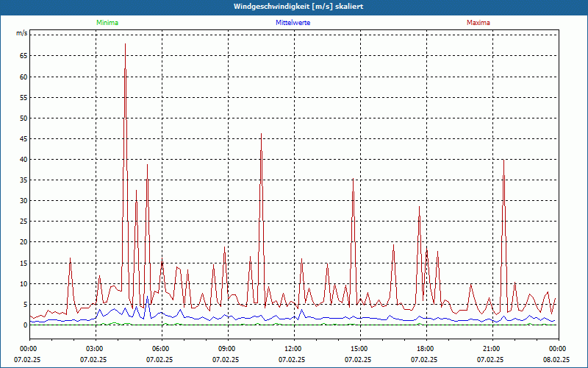The width and height of the screenshot is (588, 368).
Task: Click the 35 value on the y-axis
Action: pyautogui.click(x=23, y=180)
